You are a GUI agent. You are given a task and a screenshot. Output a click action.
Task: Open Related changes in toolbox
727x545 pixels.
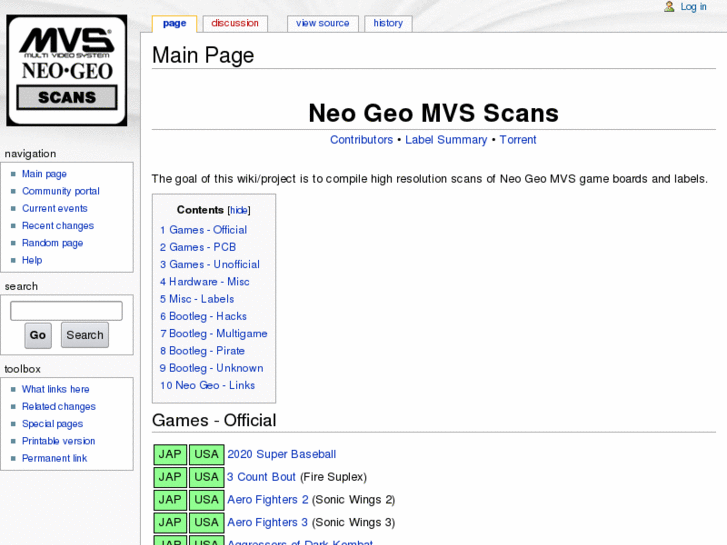point(59,406)
